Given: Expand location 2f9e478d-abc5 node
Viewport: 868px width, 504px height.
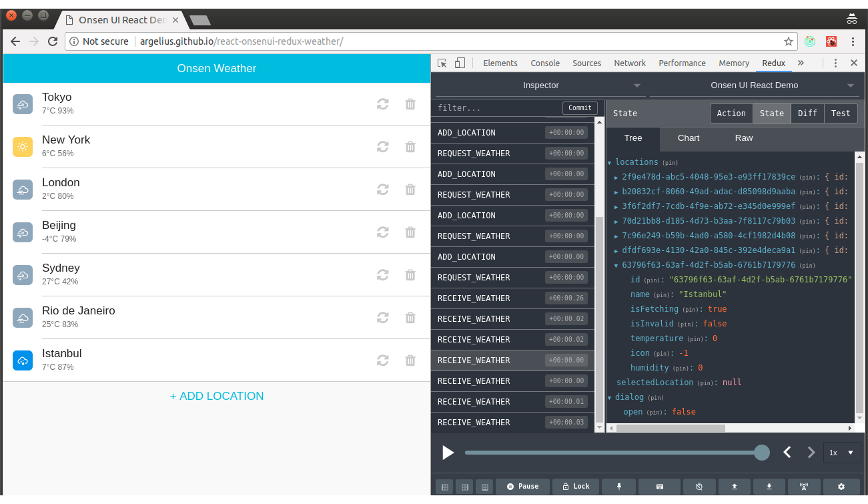Looking at the screenshot, I should (616, 177).
